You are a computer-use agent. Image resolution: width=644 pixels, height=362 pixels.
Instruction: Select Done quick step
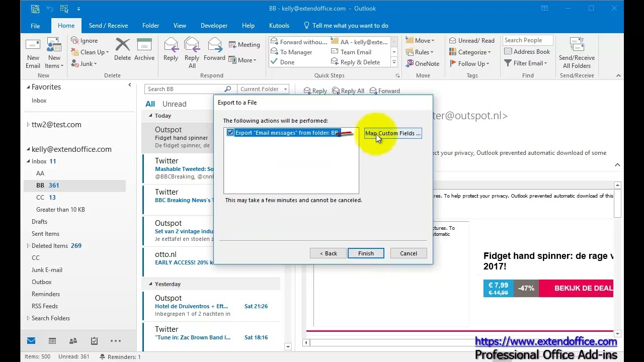[283, 62]
